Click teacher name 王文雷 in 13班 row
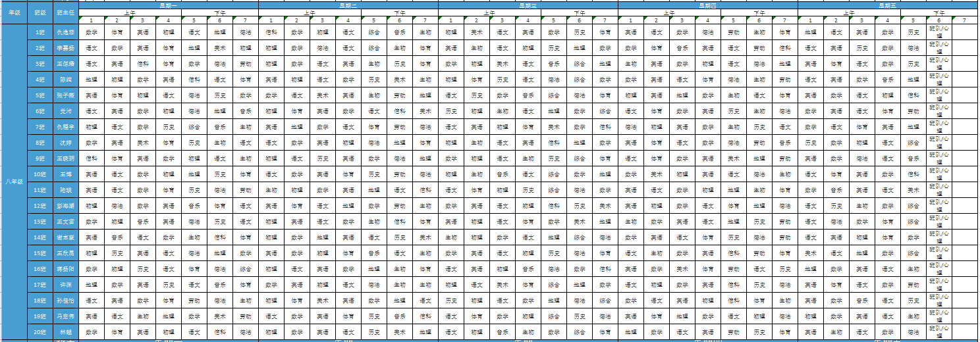Screen dimensions: 980x342 65,221
